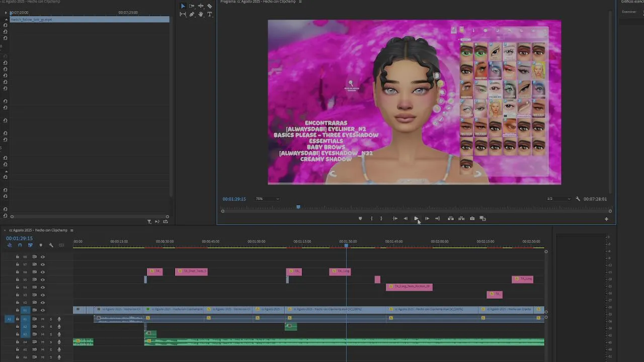
Task: Select the Hand tool
Action: [201, 14]
